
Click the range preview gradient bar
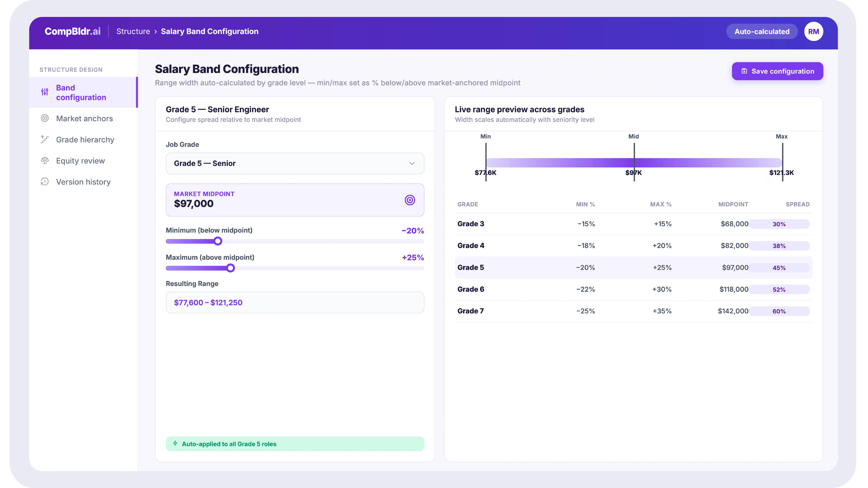[634, 163]
